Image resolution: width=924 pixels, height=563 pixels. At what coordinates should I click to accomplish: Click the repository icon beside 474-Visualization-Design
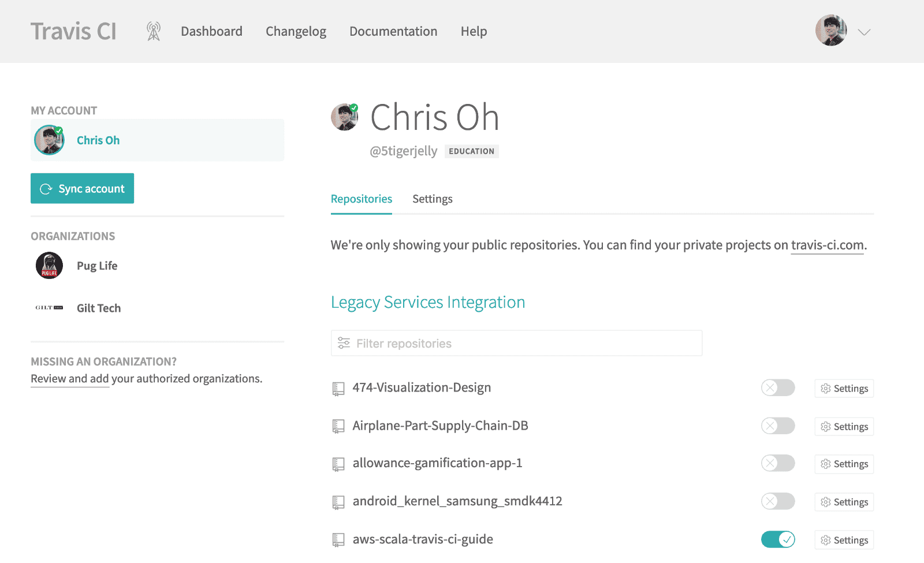coord(338,389)
